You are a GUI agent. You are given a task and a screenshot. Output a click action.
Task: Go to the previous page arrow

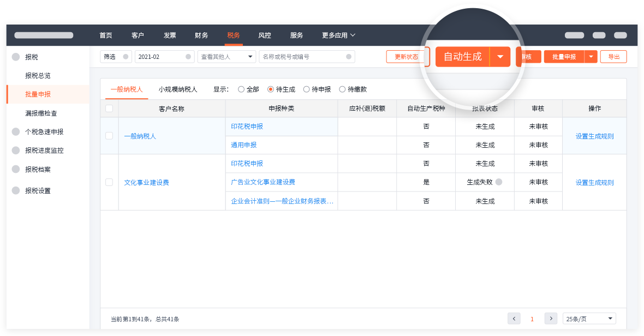coord(514,319)
